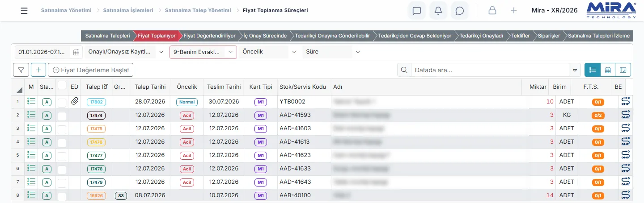The image size is (644, 203).
Task: Open the attachment paperclip for request 17802
Action: coord(75,102)
